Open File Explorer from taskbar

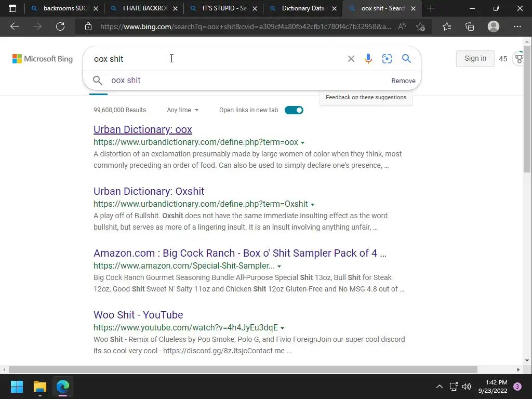tap(39, 387)
